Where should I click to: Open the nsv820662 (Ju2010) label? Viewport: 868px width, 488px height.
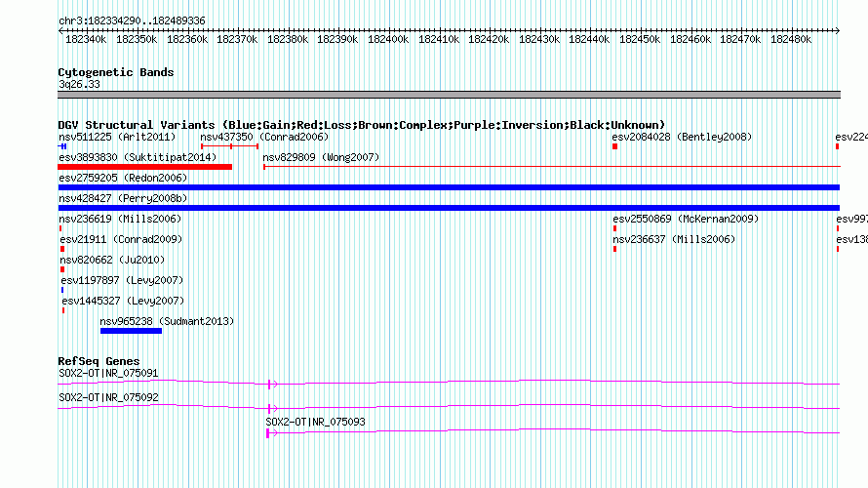112,260
